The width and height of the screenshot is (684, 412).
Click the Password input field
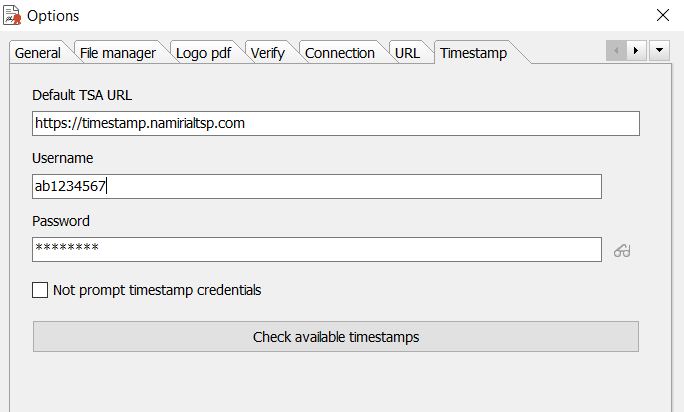point(317,249)
